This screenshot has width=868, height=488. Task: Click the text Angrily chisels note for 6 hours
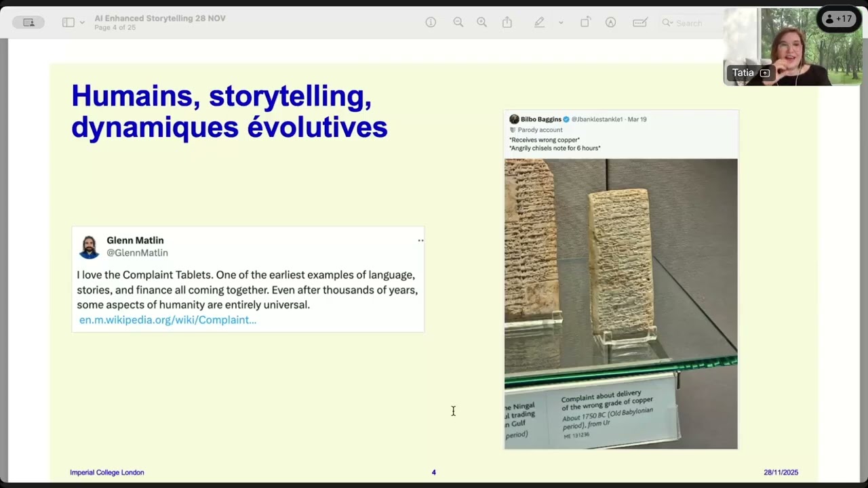(x=555, y=148)
